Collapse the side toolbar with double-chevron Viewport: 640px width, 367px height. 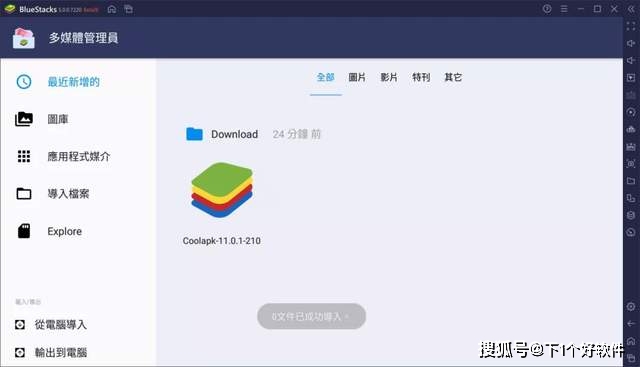(631, 9)
